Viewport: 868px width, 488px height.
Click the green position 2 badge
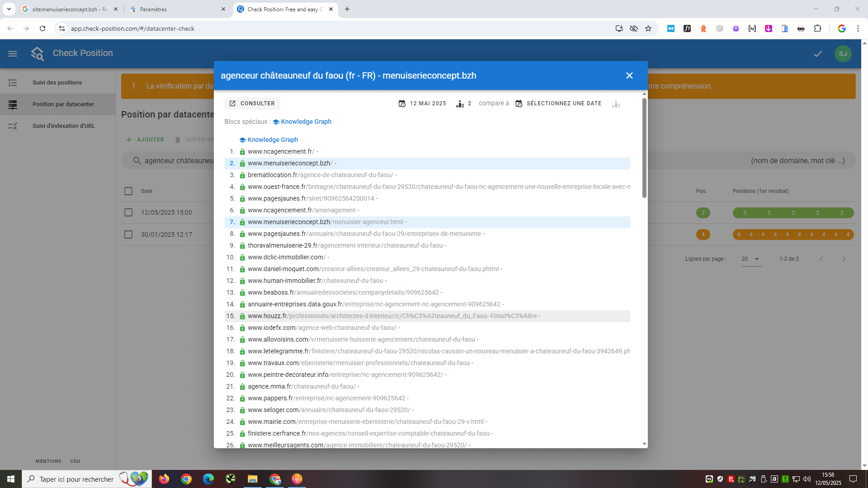click(703, 213)
